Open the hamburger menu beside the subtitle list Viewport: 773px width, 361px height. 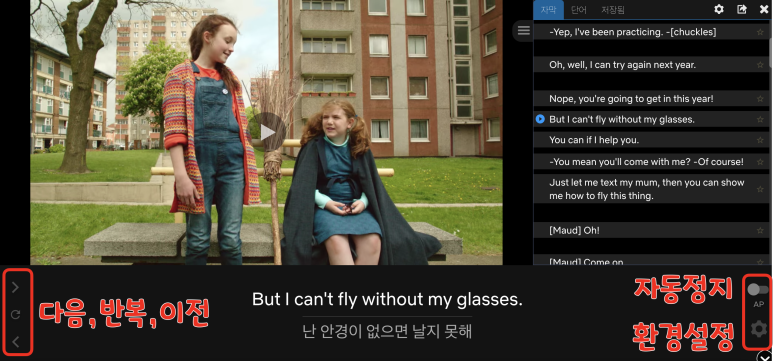pyautogui.click(x=524, y=31)
